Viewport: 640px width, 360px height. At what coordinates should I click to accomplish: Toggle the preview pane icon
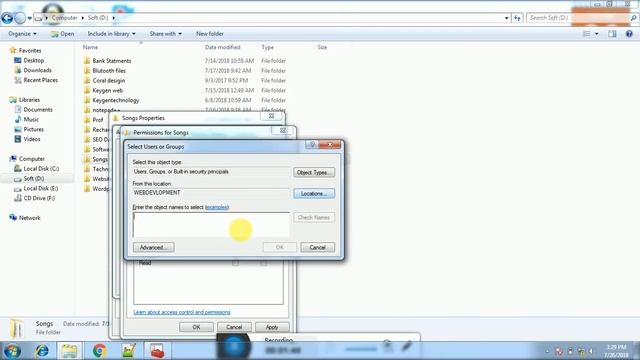pyautogui.click(x=612, y=34)
